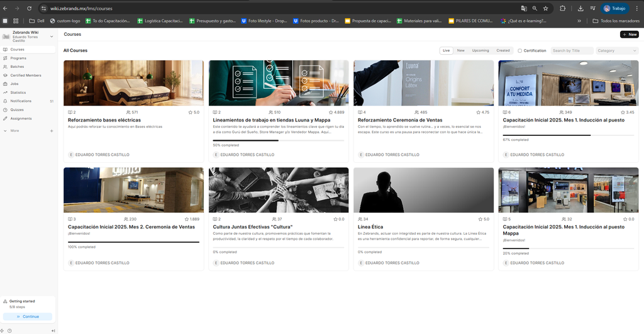Click the 100% completed progress bar
This screenshot has height=334, width=644.
tap(133, 242)
